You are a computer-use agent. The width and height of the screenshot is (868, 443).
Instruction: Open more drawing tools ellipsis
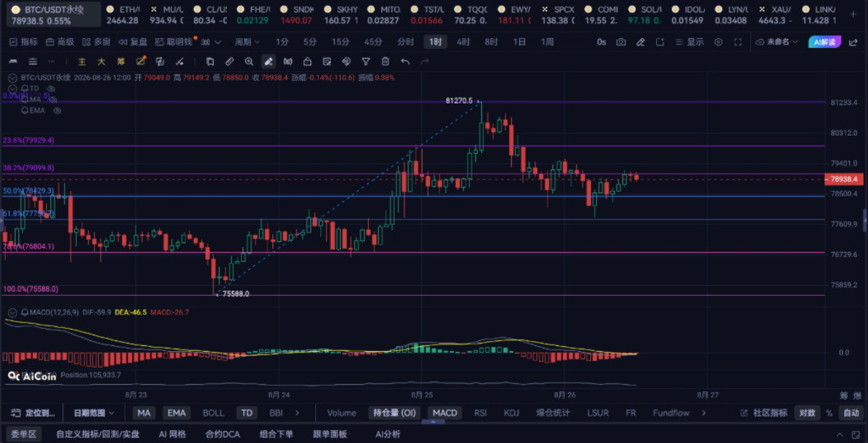coord(52,62)
